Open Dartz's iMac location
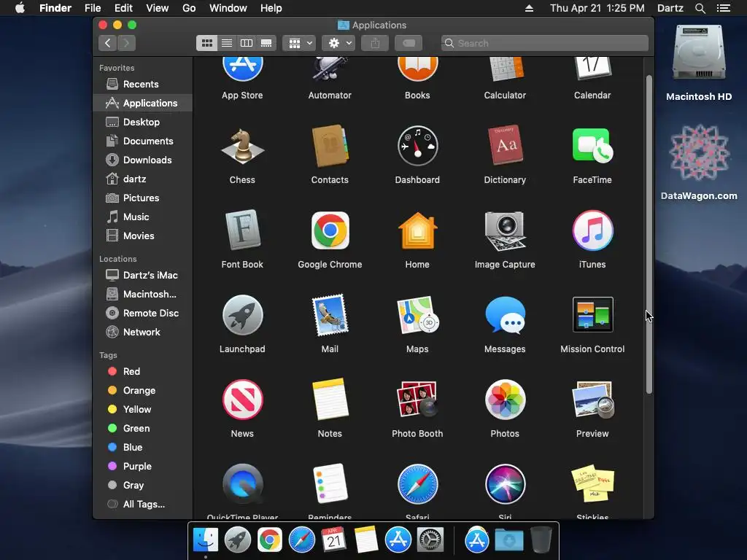Viewport: 747px width, 560px height. (142, 275)
